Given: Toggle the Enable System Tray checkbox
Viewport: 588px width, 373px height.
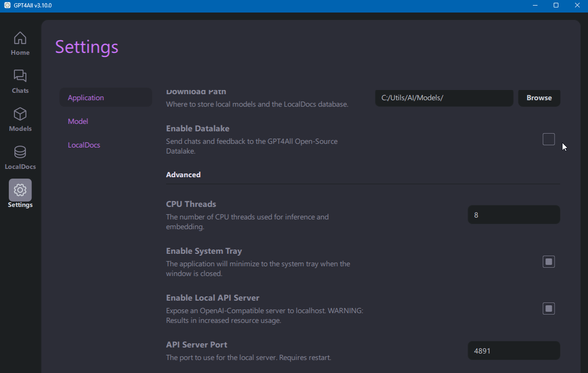Looking at the screenshot, I should [549, 262].
